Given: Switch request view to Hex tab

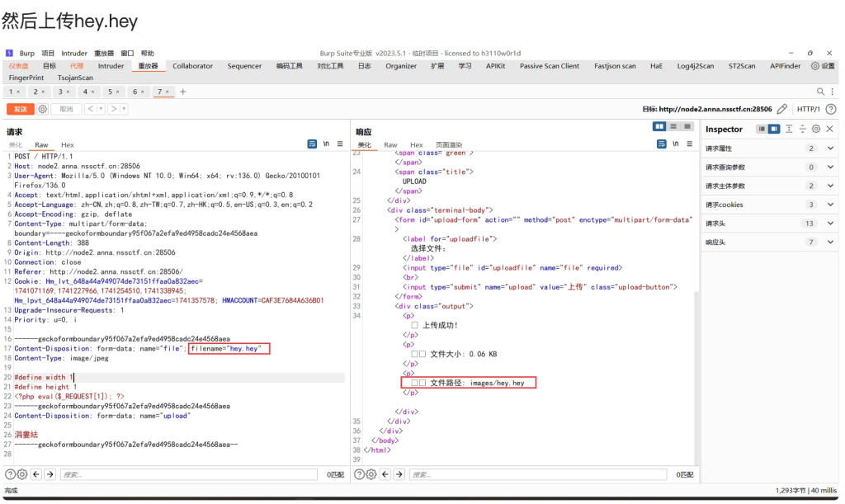Looking at the screenshot, I should (x=68, y=145).
